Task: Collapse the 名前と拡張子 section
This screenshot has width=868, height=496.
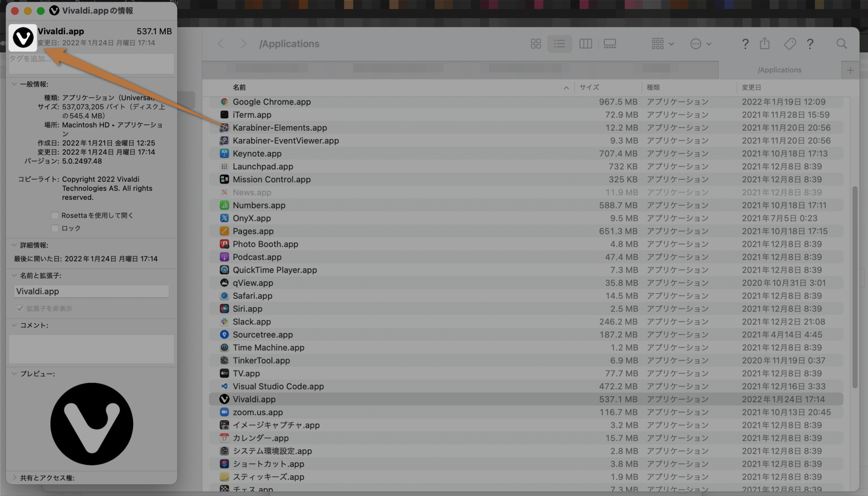Action: pos(14,275)
